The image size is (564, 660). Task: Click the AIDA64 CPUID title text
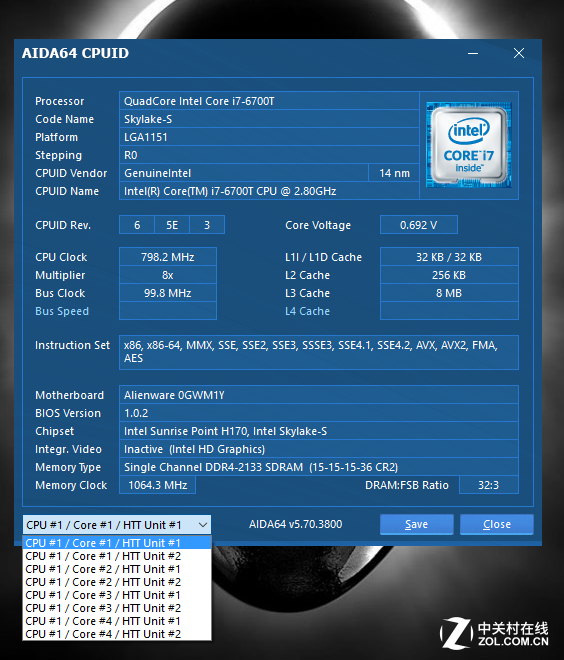tap(75, 53)
